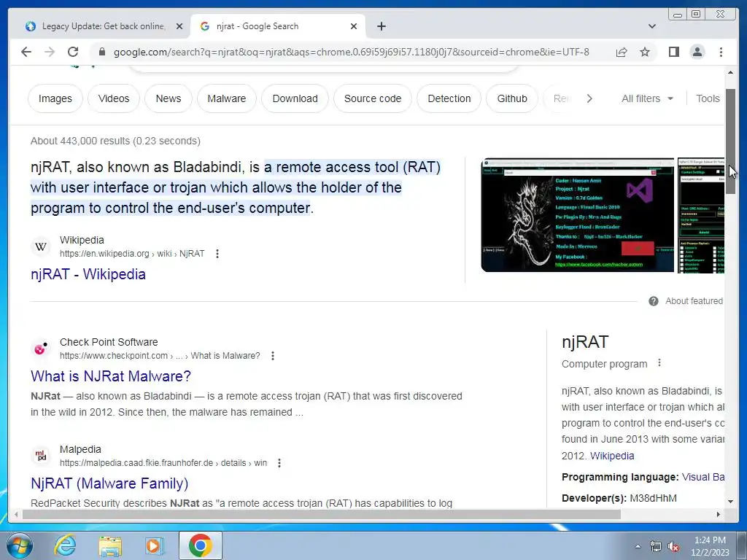Viewport: 747px width, 560px height.
Task: Click the About featured snippets help icon
Action: point(654,301)
